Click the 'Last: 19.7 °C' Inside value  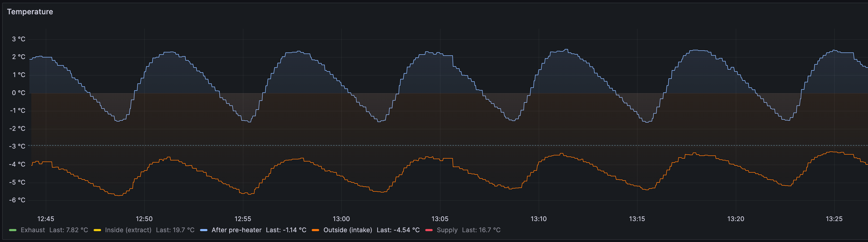pos(175,230)
